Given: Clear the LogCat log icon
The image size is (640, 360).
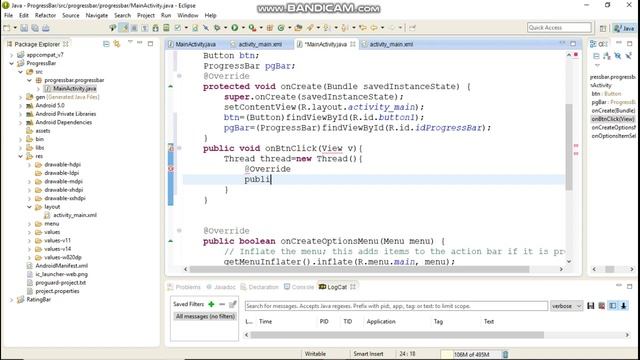Looking at the screenshot, I should (x=602, y=306).
